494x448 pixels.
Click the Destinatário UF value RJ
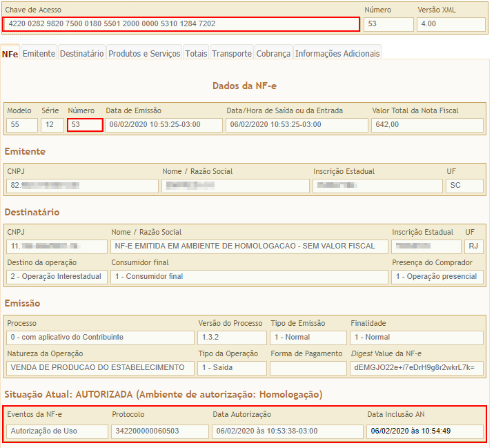click(474, 246)
